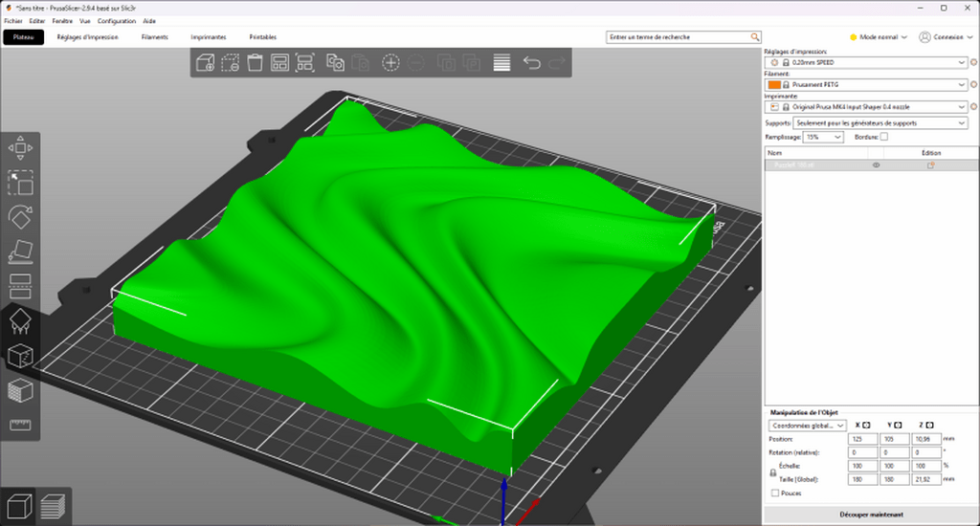The height and width of the screenshot is (526, 980).
Task: Click the Delete all trash icon
Action: (255, 63)
